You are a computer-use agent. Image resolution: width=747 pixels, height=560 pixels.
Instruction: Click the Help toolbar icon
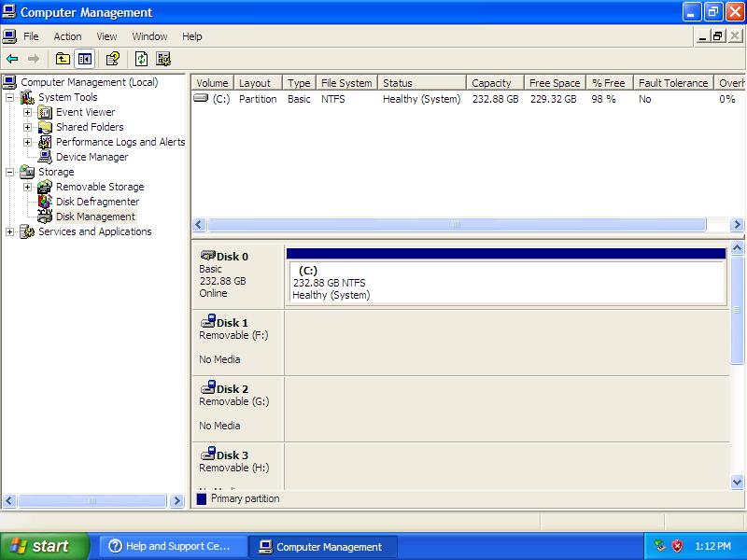click(x=113, y=59)
